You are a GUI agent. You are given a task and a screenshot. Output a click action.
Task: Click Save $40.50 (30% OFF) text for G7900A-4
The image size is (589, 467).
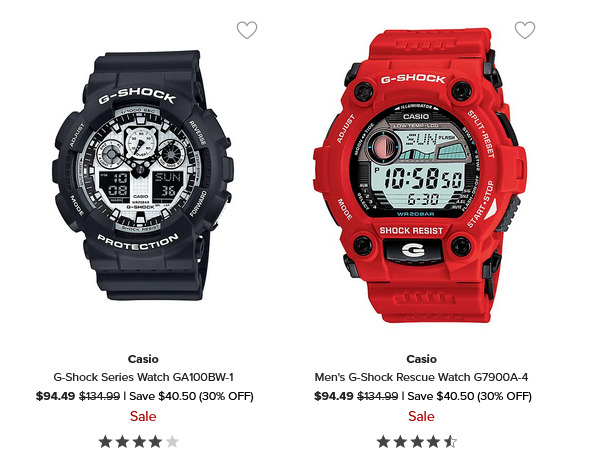click(x=470, y=396)
